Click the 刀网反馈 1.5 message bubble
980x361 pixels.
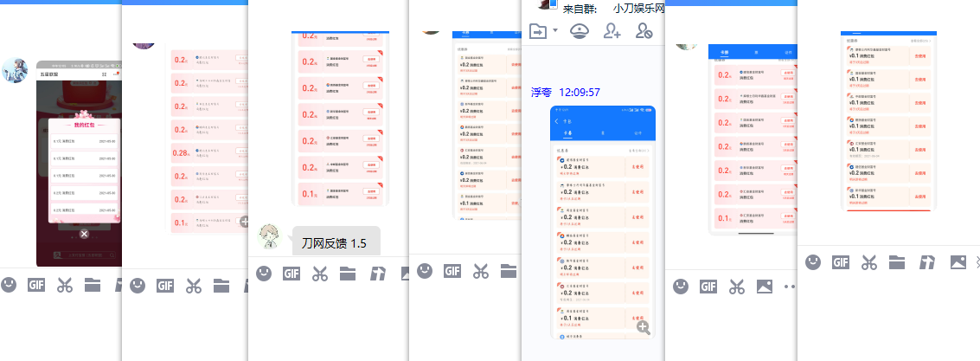click(336, 242)
